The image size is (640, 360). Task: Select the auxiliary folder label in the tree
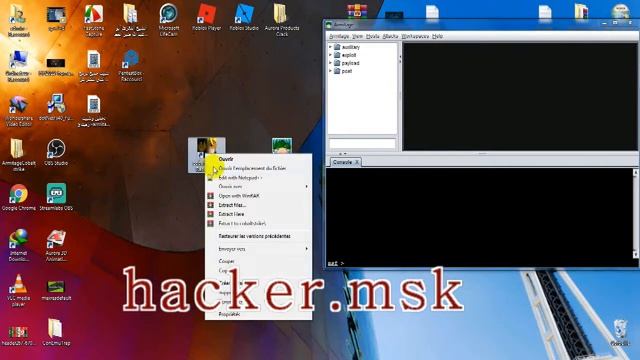coord(351,47)
